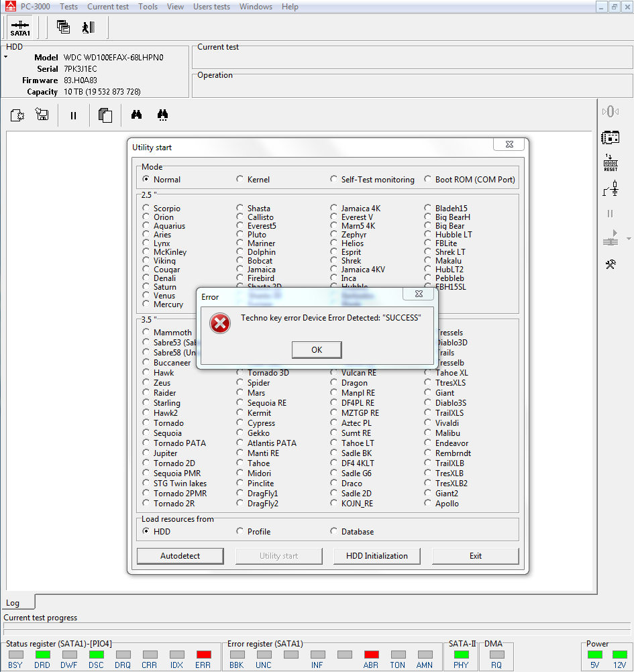Select the Zephyr family radio button

[x=333, y=234]
